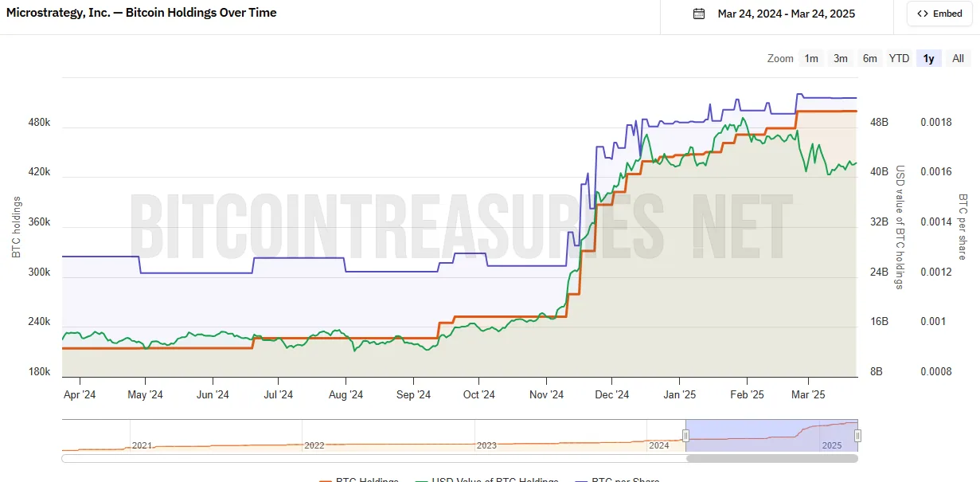Click the '0.0016' BTC per share label
Screen dimensions: 980x482
pyautogui.click(x=935, y=172)
